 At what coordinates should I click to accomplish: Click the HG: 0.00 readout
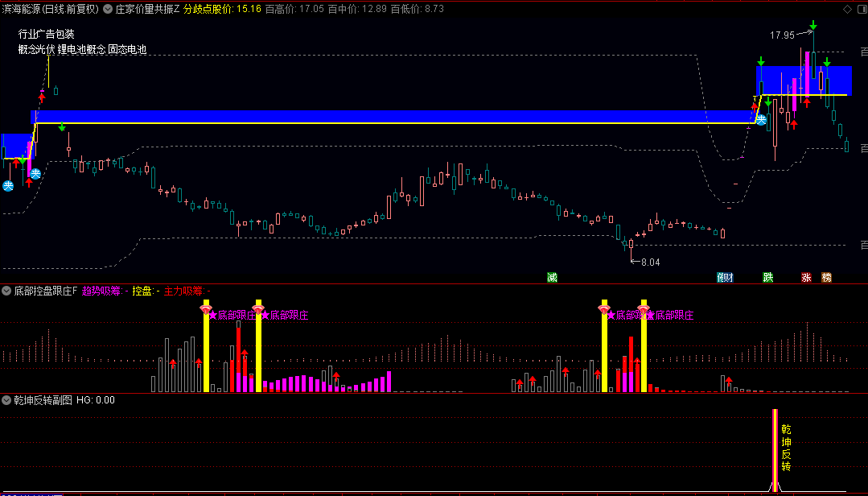pos(96,399)
